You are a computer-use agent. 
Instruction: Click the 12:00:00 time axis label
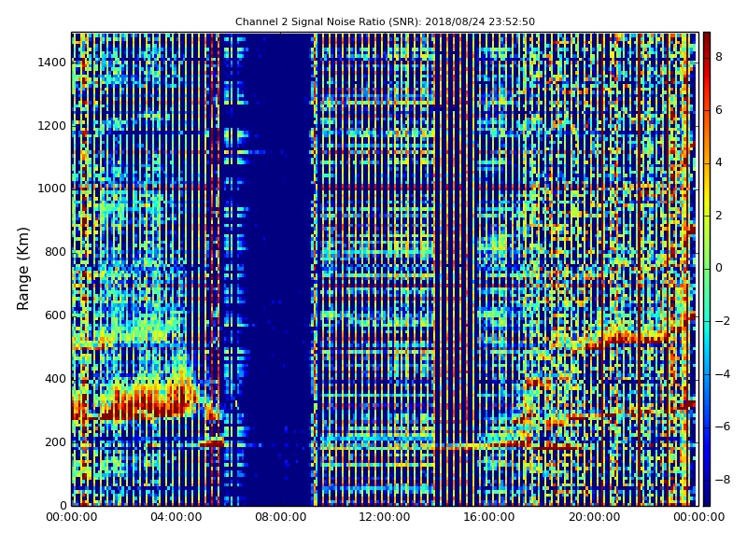[x=385, y=517]
